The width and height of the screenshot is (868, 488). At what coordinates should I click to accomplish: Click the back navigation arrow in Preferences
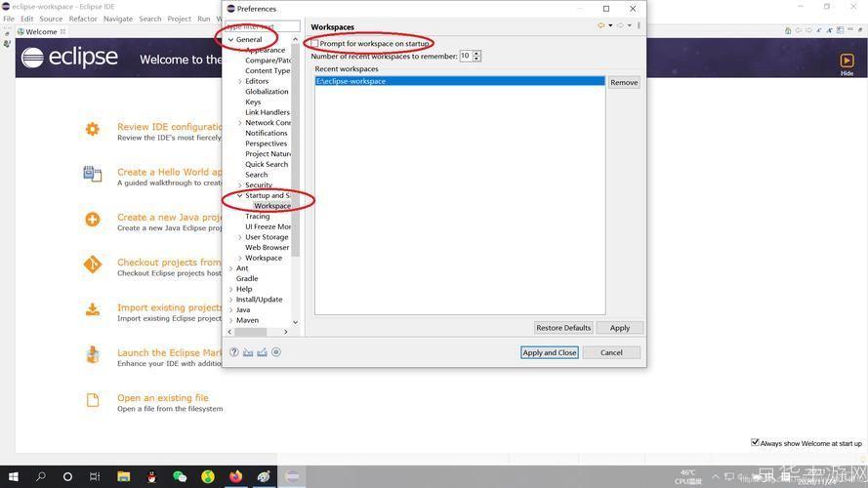coord(601,25)
